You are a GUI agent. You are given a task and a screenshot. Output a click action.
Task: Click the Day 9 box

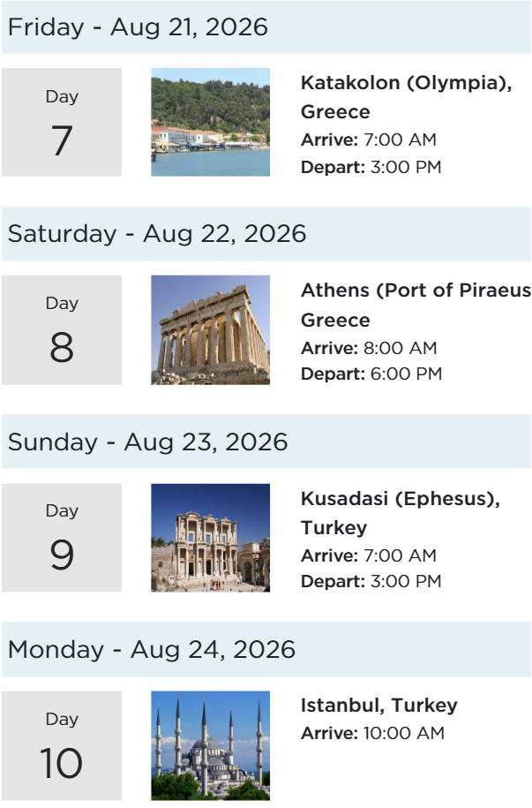61,537
